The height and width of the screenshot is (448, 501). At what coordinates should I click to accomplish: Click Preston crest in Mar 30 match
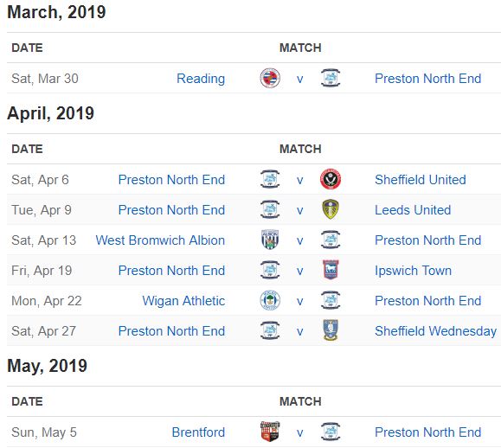(331, 78)
